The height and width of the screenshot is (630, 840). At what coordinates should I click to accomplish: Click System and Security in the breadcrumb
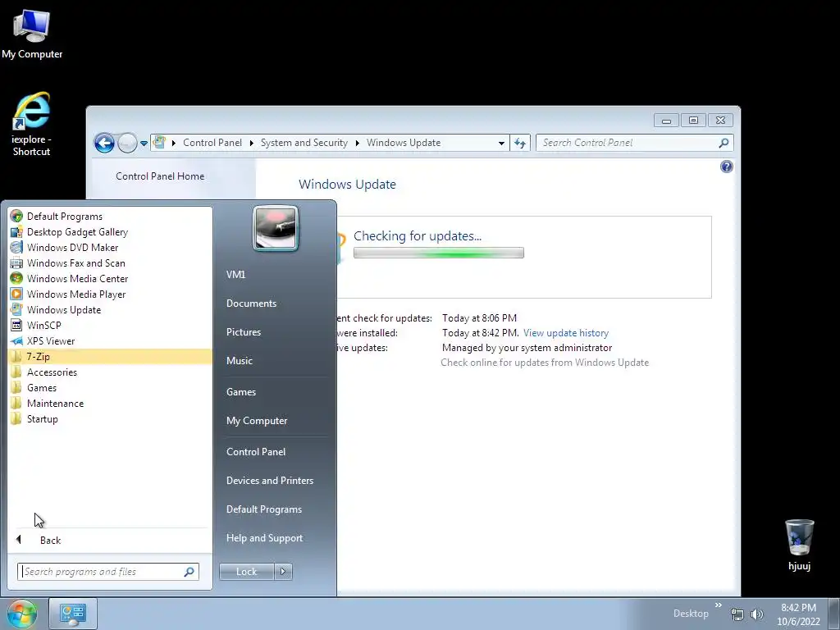[304, 143]
